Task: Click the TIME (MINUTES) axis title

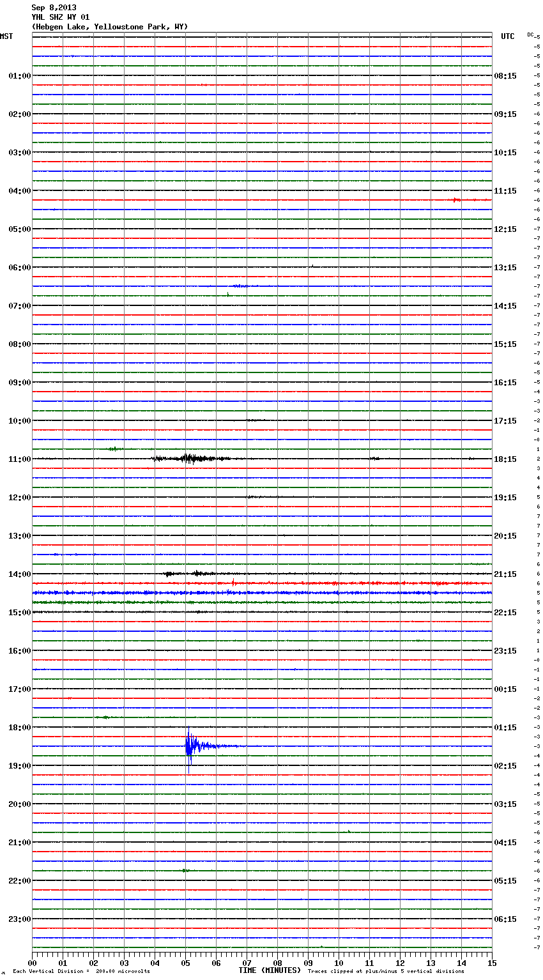Action: 270,970
